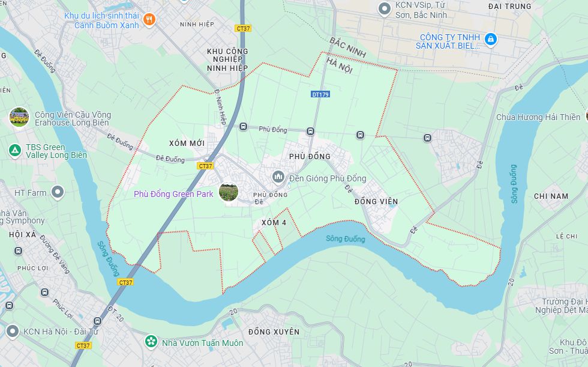
Task: Click the Phù Đổng Green Park label
Action: 173,194
